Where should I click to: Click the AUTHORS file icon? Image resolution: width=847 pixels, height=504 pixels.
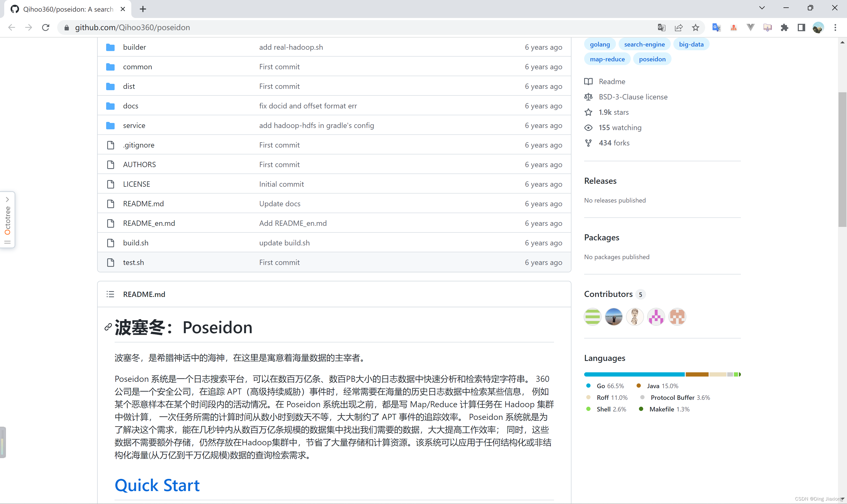tap(110, 165)
